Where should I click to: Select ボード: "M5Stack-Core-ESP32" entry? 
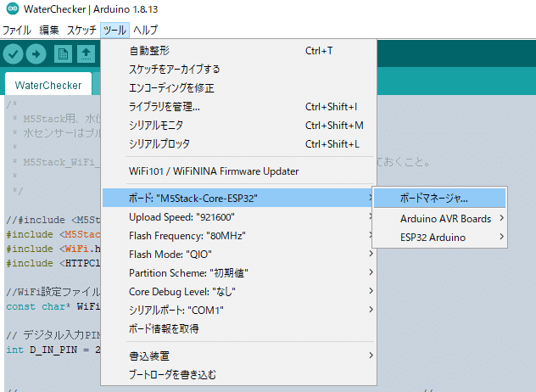[238, 198]
